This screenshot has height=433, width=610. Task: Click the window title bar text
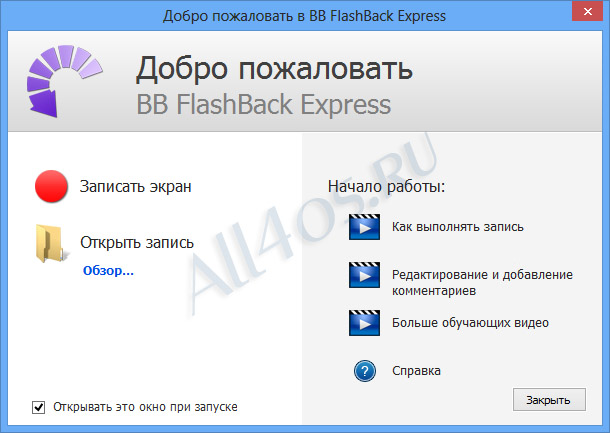304,16
